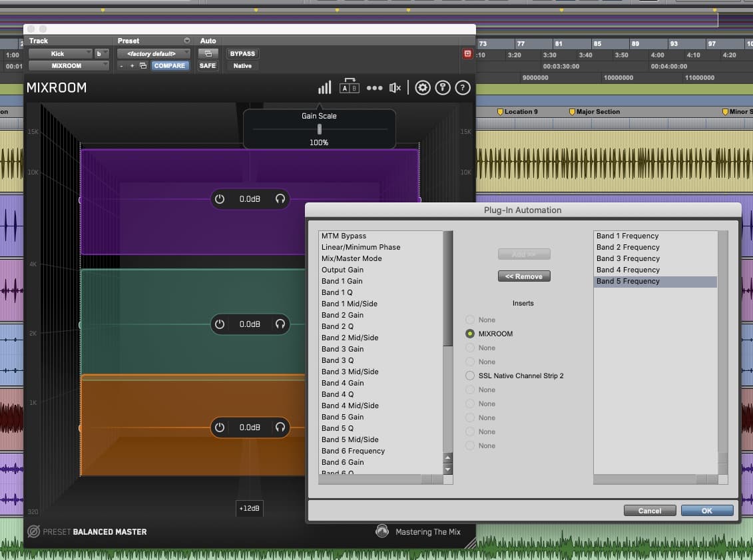Click the +12dB range box
The image size is (753, 560).
[249, 508]
